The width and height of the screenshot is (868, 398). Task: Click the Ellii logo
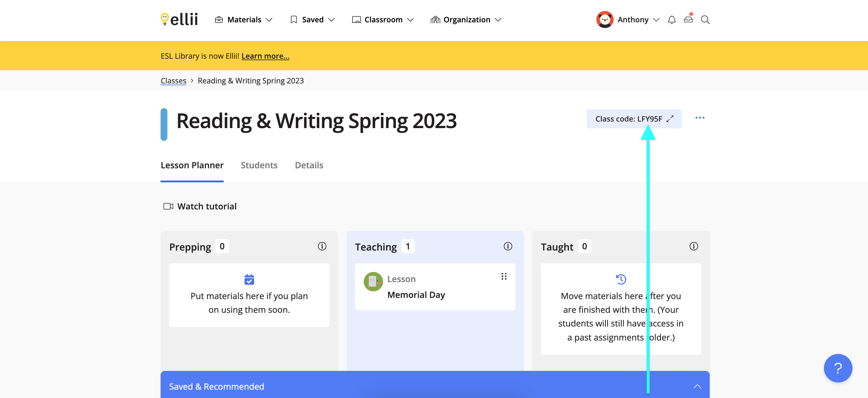coord(179,20)
